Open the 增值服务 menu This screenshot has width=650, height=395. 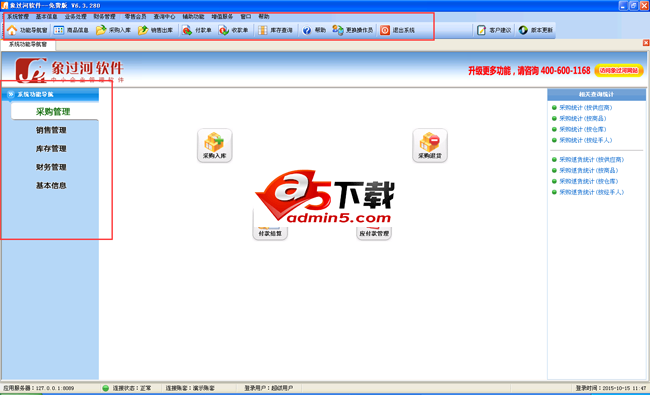[222, 17]
